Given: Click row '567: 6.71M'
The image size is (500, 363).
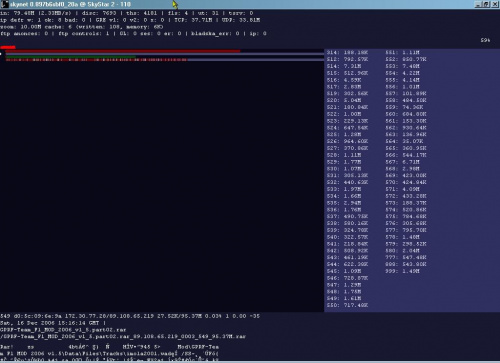Looking at the screenshot, I should (402, 162).
